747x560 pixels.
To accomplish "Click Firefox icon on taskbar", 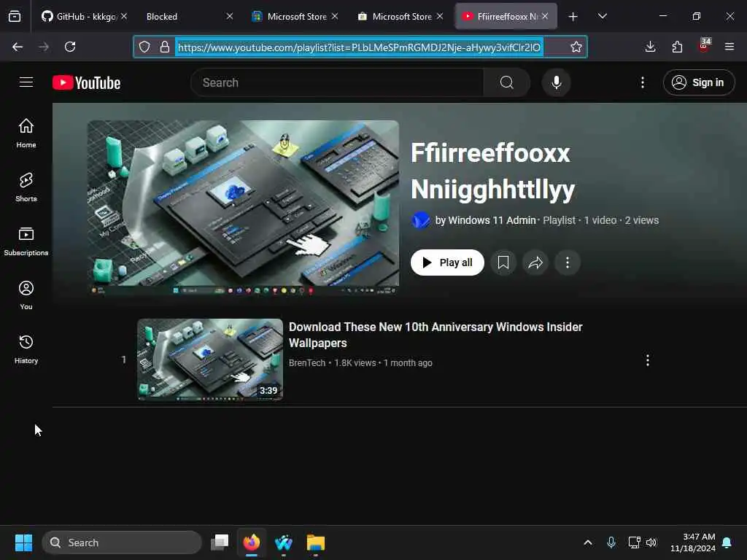I will 252,542.
